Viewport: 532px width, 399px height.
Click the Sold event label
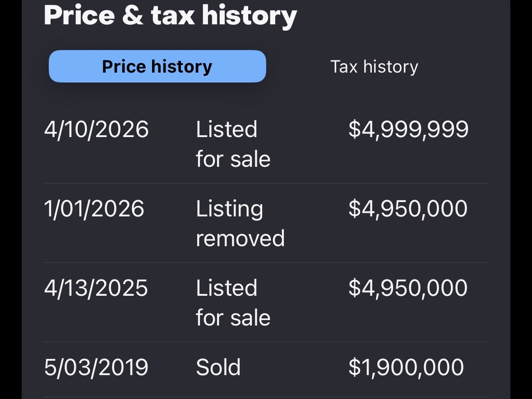[218, 367]
